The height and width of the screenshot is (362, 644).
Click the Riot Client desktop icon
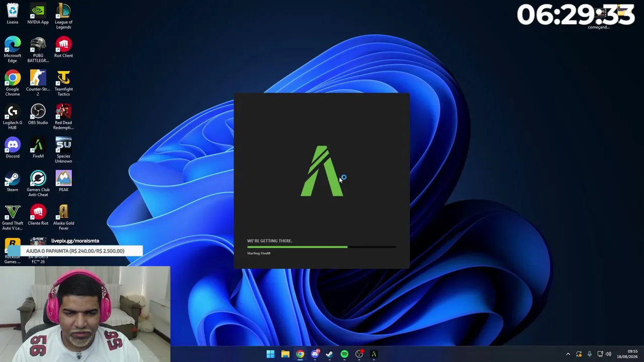63,47
